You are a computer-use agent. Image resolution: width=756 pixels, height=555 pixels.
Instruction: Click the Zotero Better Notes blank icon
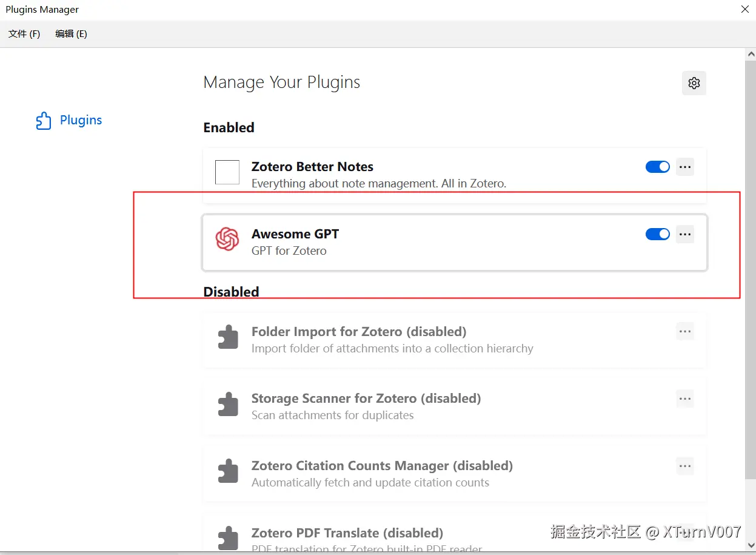click(x=227, y=172)
